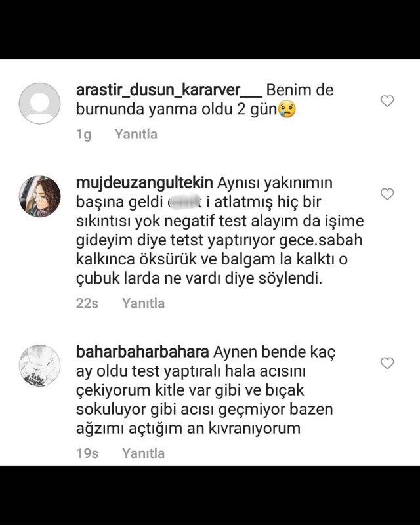Click the 1g timestamp

(x=84, y=135)
